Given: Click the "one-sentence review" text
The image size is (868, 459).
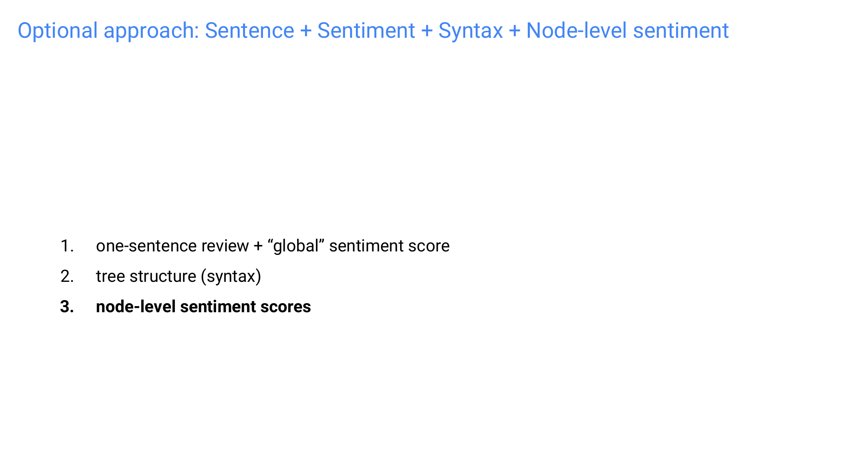Looking at the screenshot, I should pos(172,246).
